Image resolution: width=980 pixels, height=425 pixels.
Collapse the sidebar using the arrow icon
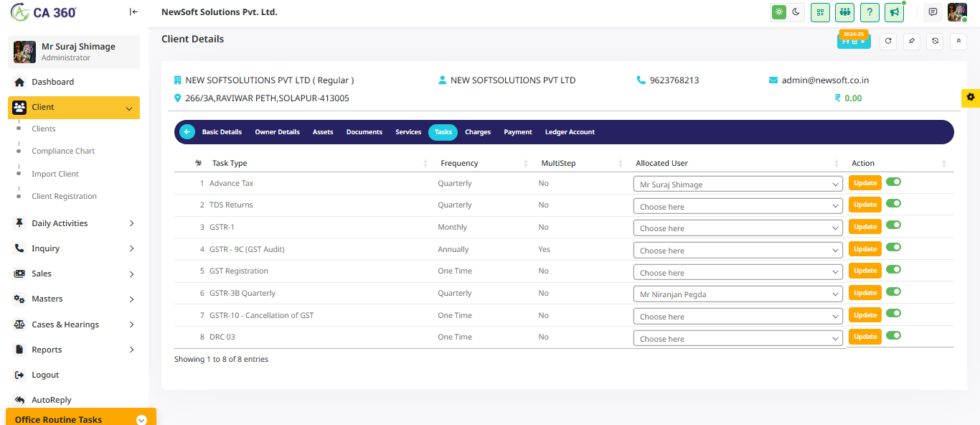coord(133,12)
